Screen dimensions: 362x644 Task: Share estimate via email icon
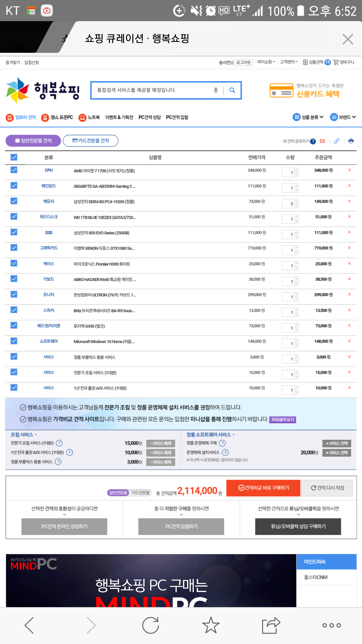tap(322, 141)
